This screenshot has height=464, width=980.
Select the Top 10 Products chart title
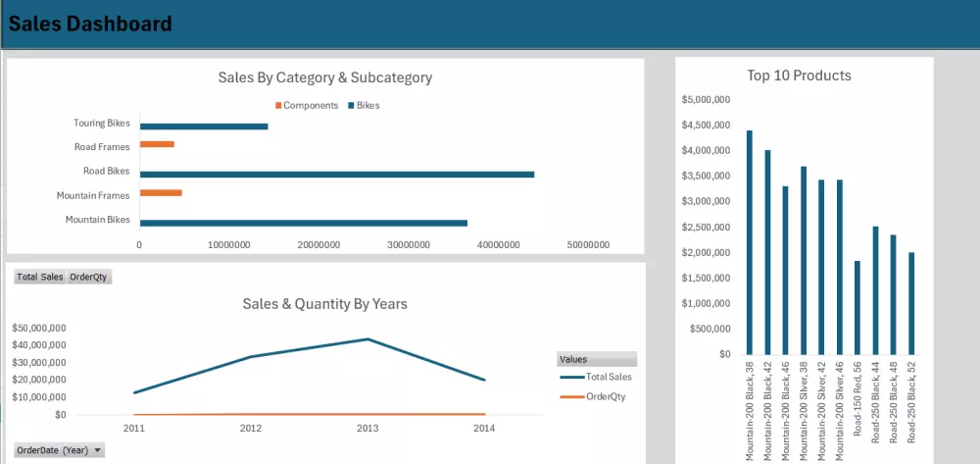click(x=799, y=76)
